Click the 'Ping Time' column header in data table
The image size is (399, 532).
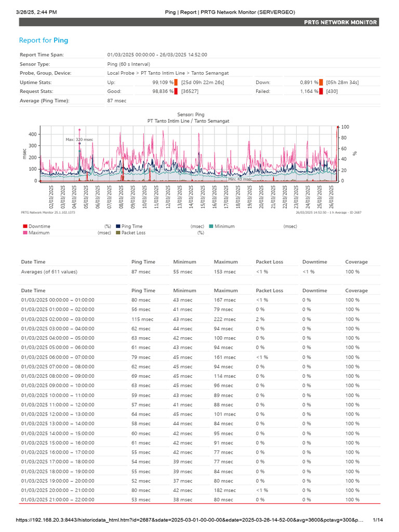143,291
